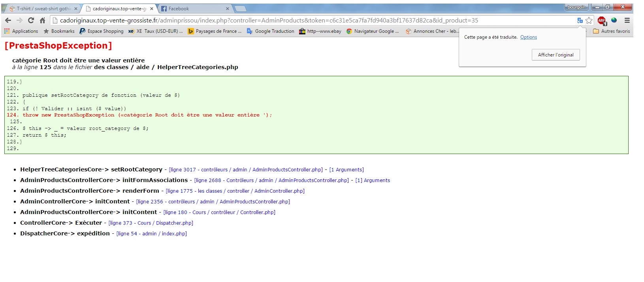Open ligne 54 admin / index.php link

[x=152, y=234]
